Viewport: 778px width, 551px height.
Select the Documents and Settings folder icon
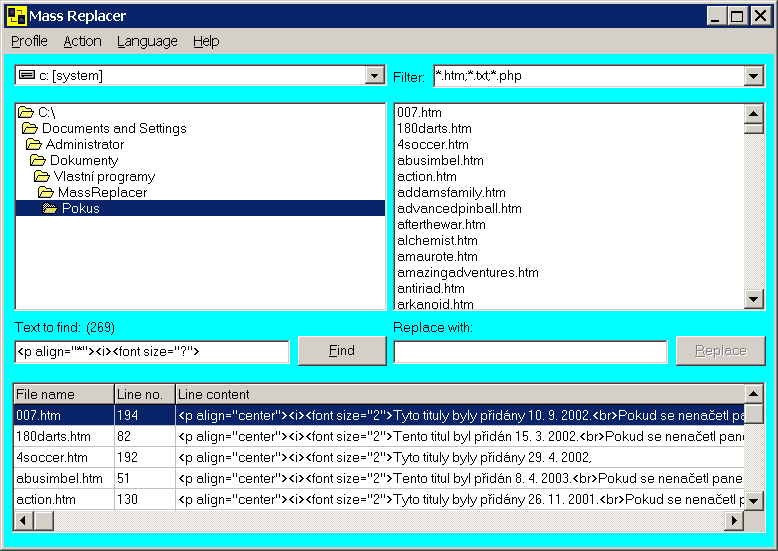point(30,128)
